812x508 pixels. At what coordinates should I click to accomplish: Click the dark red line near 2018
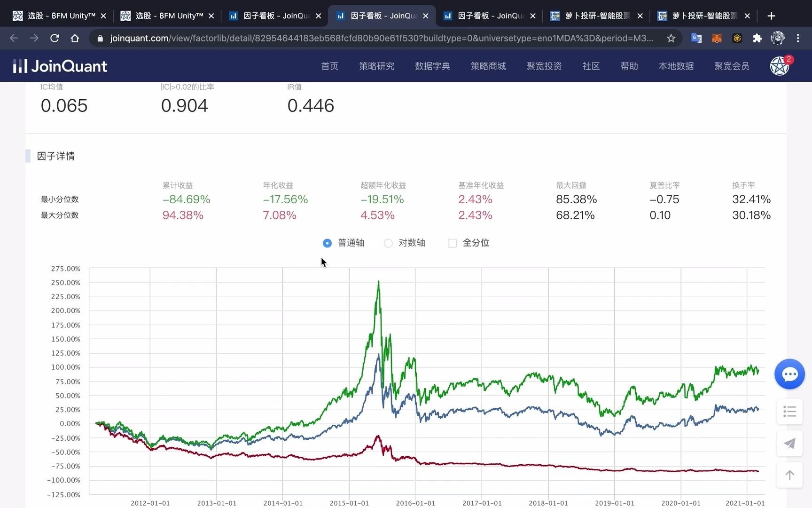[x=548, y=465]
